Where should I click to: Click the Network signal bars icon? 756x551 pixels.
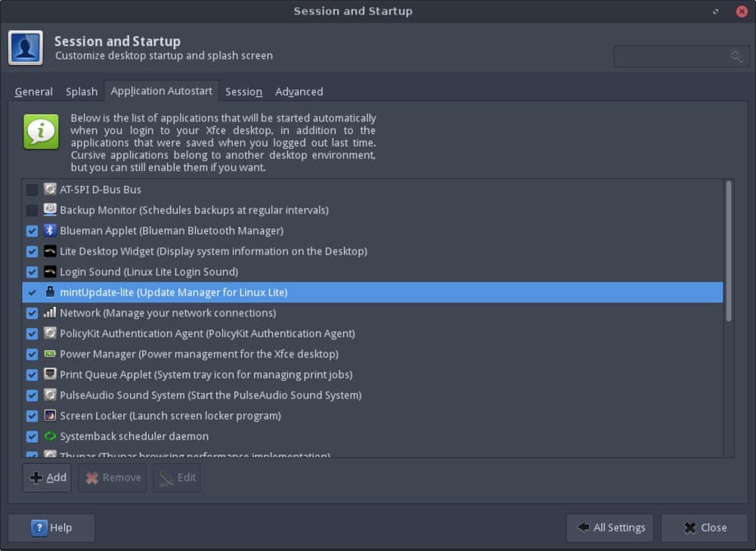tap(50, 312)
